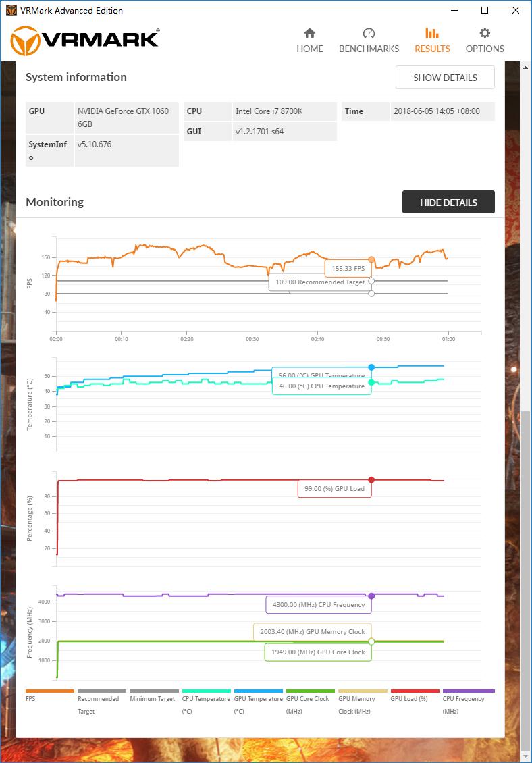Click the 99.00 GPU Load tooltip
Image resolution: width=532 pixels, height=763 pixels.
pos(334,489)
